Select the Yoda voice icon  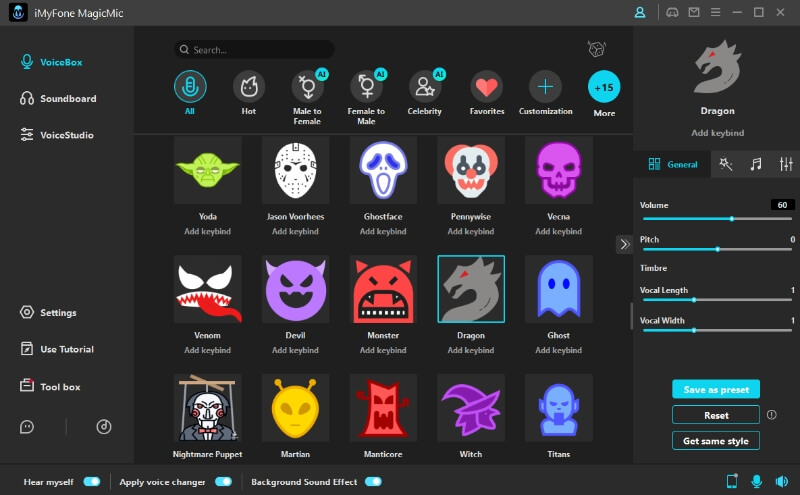click(x=208, y=170)
